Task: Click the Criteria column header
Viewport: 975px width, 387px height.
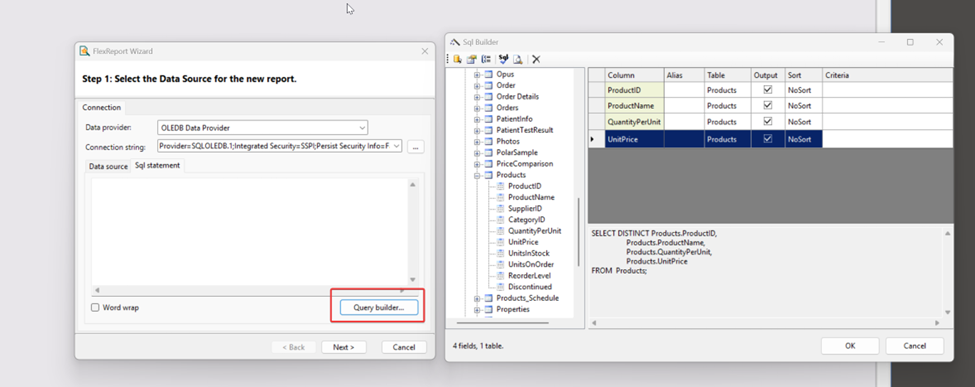Action: pos(887,75)
